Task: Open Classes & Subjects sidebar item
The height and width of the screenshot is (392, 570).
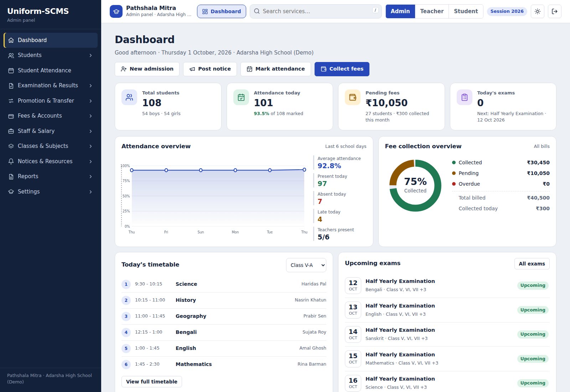Action: tap(51, 146)
